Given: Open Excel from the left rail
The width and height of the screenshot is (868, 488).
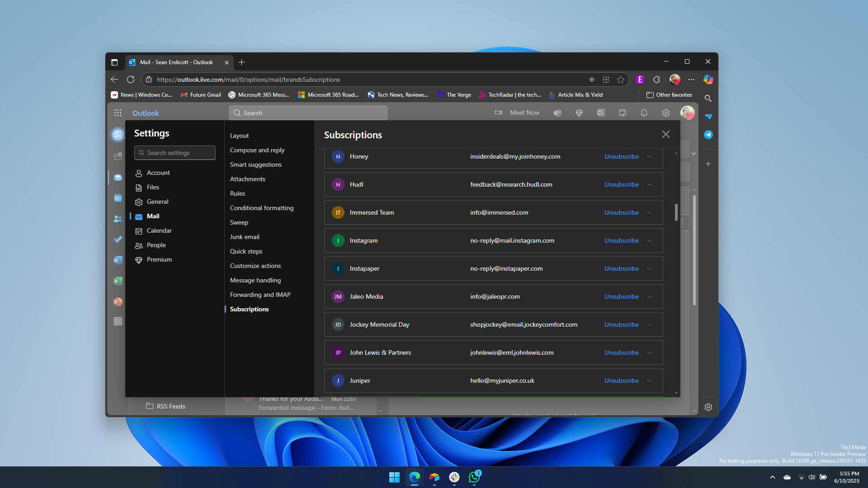Looking at the screenshot, I should point(118,281).
